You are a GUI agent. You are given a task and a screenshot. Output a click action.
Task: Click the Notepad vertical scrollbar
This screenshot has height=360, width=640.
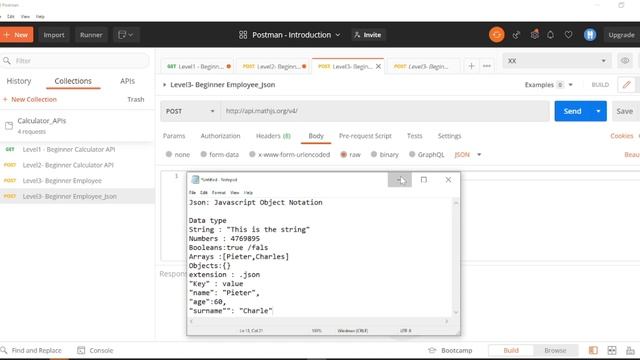(x=456, y=257)
